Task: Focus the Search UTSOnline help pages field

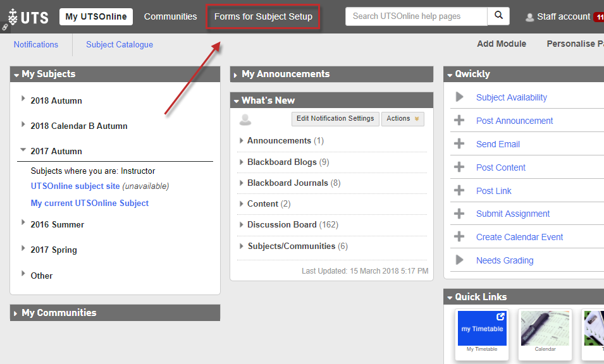Action: click(x=416, y=16)
